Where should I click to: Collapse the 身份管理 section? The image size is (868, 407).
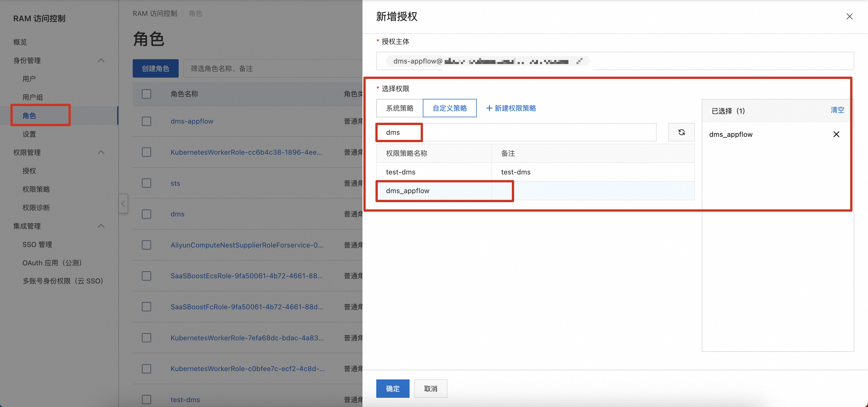101,60
